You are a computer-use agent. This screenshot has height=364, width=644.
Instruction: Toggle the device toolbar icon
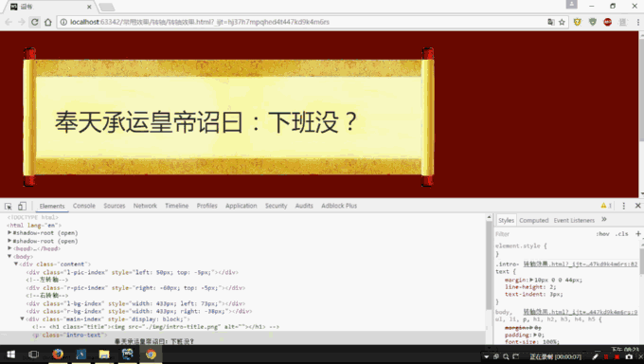tap(22, 206)
